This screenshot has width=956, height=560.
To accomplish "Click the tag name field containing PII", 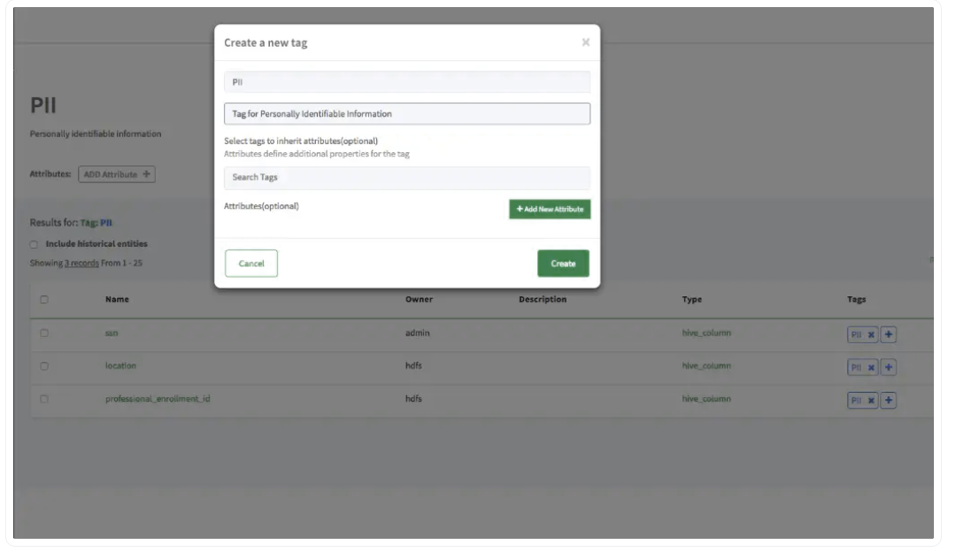I will (x=406, y=82).
